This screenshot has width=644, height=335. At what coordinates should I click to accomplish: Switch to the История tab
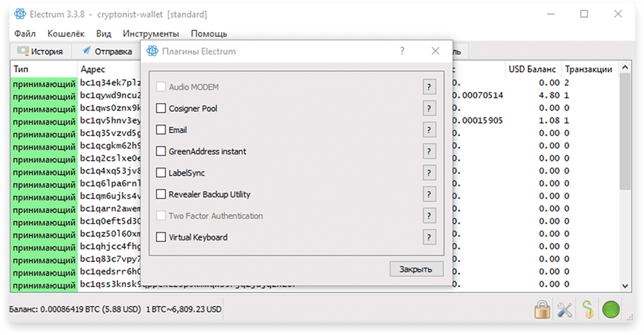click(40, 52)
